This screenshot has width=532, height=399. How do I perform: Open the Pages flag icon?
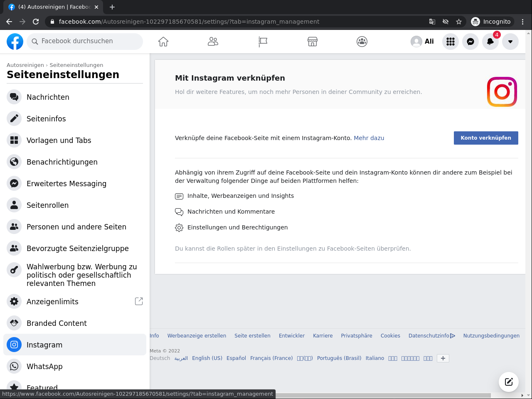pos(263,42)
